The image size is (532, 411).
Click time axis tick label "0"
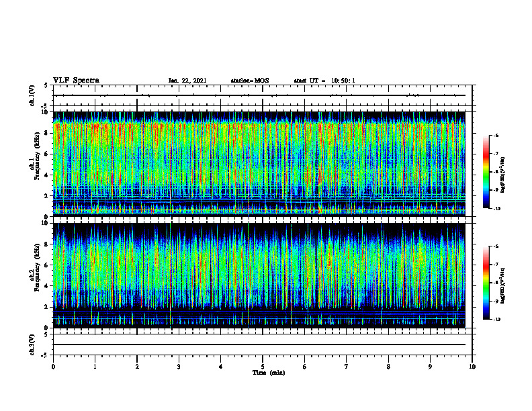(x=53, y=367)
